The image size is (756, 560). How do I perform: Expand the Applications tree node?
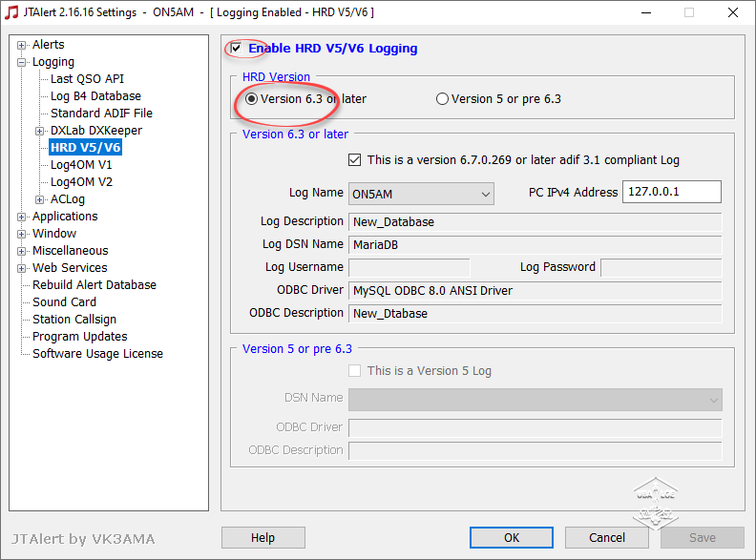point(21,217)
